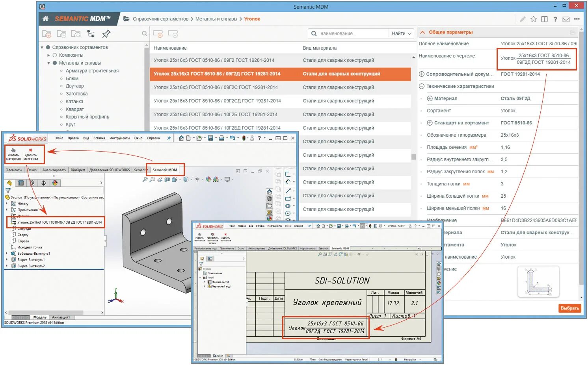Open the three-dot more options menu
This screenshot has width=588, height=365.
tap(577, 19)
